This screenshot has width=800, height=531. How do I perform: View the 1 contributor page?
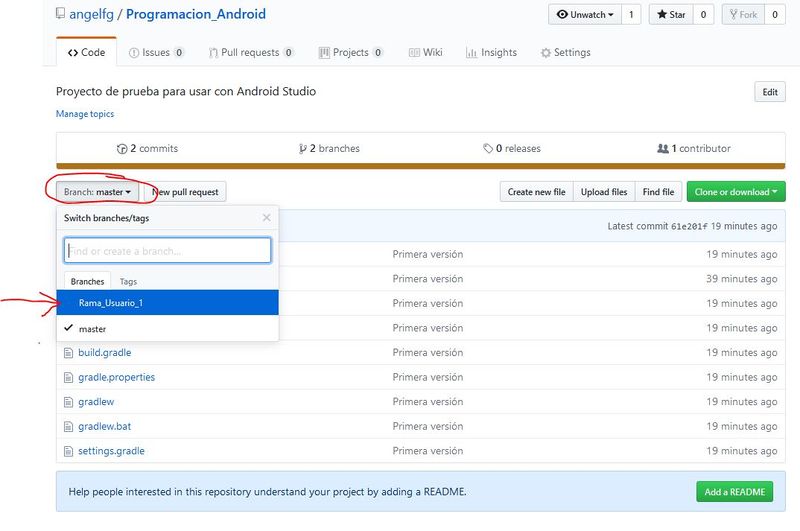point(694,148)
